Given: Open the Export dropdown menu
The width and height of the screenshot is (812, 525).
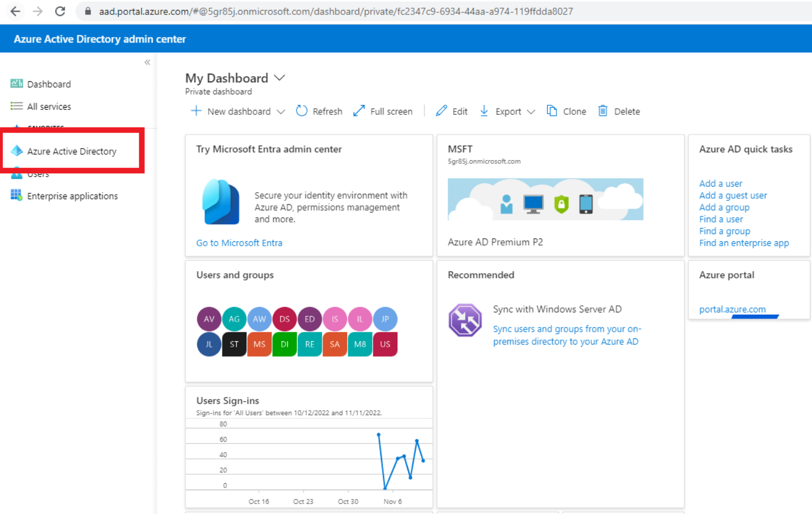Looking at the screenshot, I should tap(530, 112).
